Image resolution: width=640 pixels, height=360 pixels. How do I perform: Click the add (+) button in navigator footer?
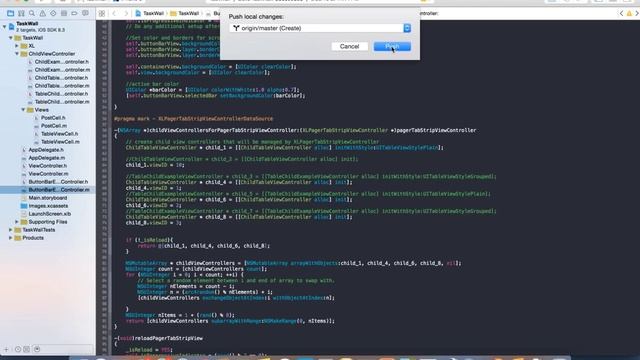click(x=6, y=349)
